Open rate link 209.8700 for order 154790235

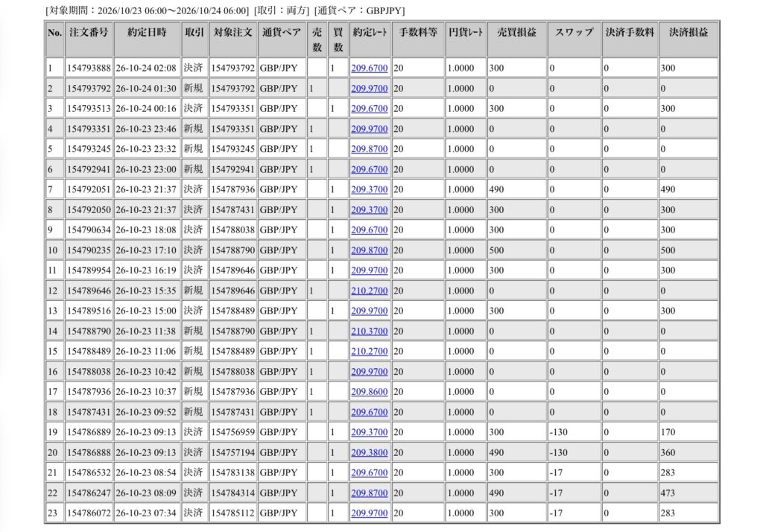point(370,250)
